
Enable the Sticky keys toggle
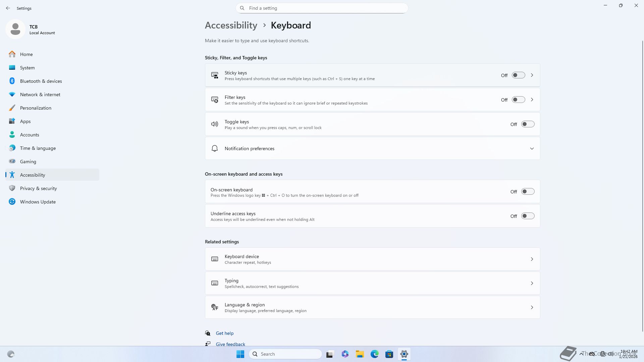tap(518, 75)
